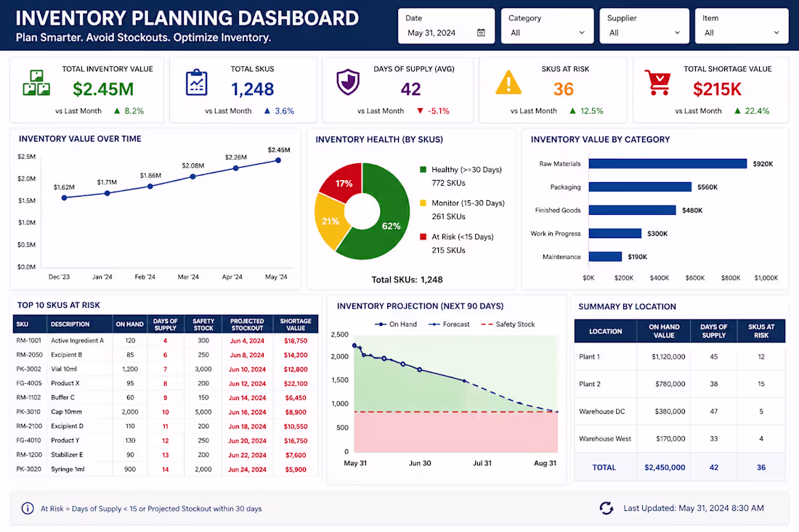Click the green up arrow beside 22.4%

pos(737,110)
